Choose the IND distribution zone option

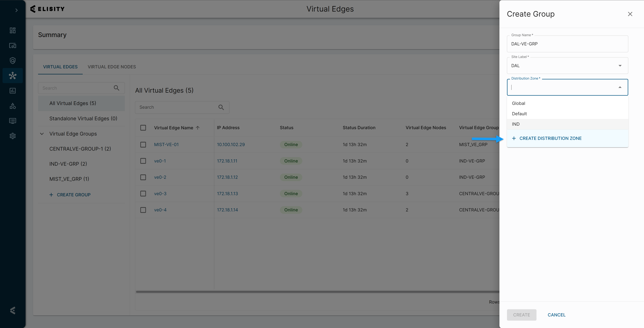[x=516, y=124]
